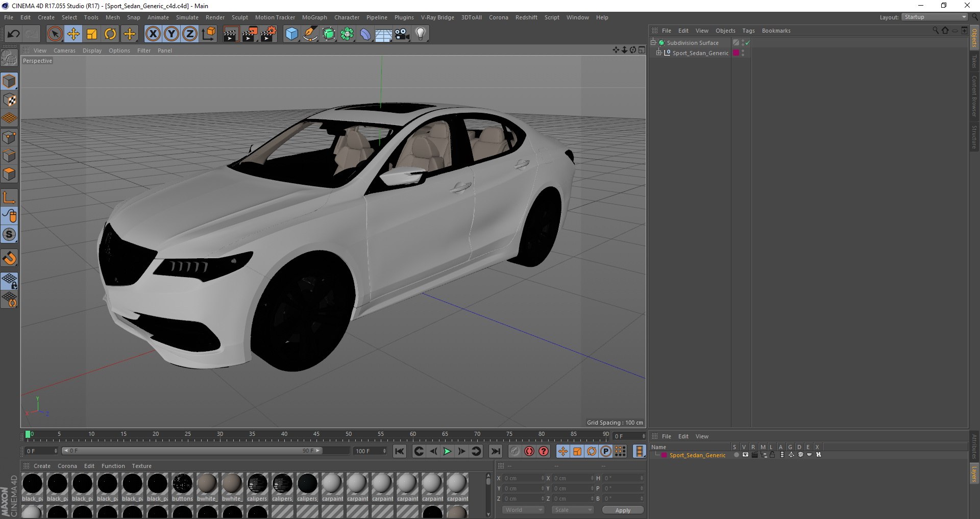Open the viewport Cameras menu

click(64, 51)
